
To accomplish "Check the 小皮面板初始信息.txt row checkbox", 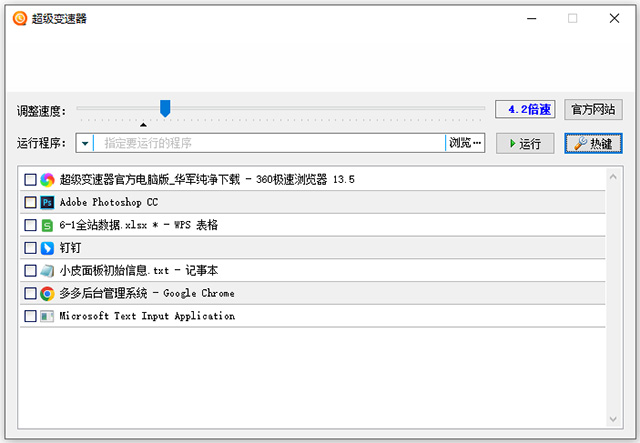I will 30,271.
